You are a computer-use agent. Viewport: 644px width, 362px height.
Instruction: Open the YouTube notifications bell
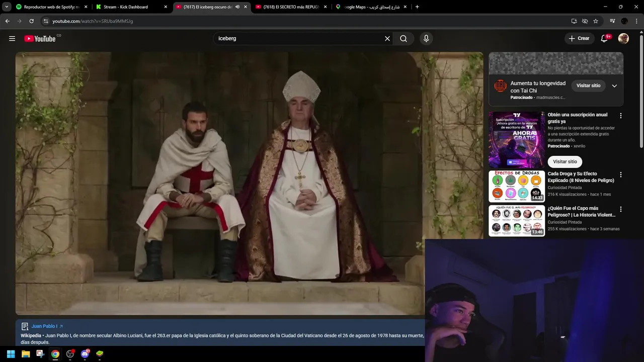pos(605,39)
